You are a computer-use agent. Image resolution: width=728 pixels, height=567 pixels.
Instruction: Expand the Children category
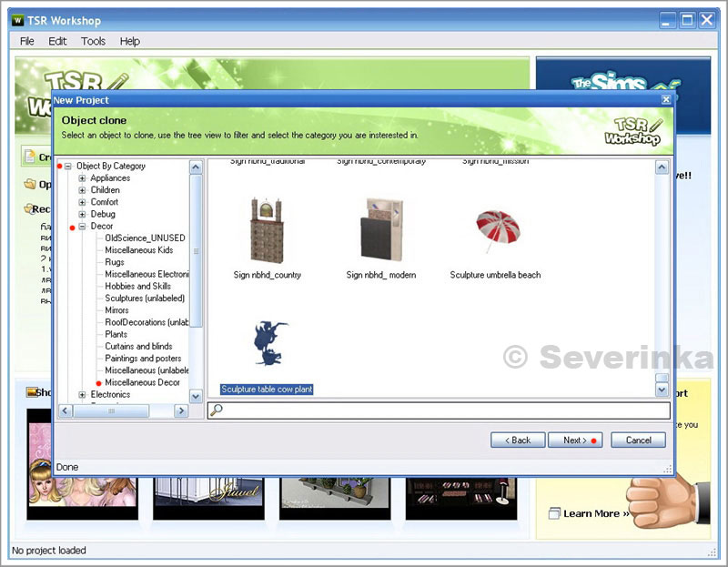[x=82, y=190]
